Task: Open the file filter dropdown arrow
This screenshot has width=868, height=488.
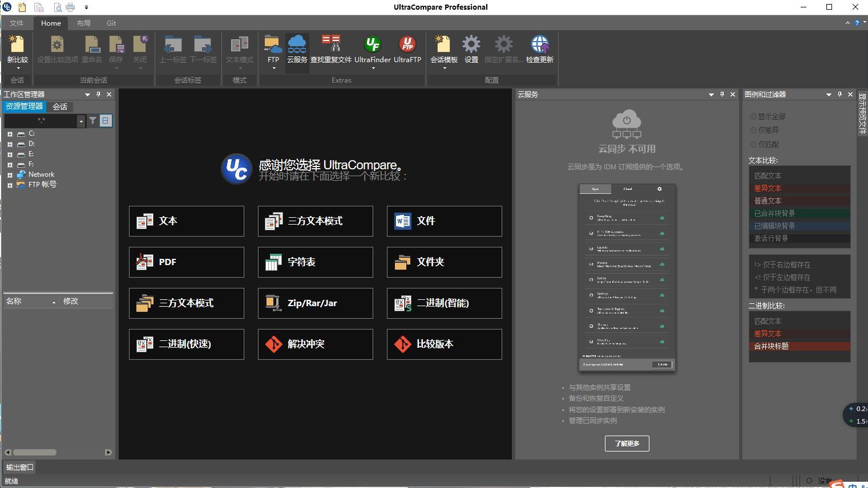Action: coord(81,121)
